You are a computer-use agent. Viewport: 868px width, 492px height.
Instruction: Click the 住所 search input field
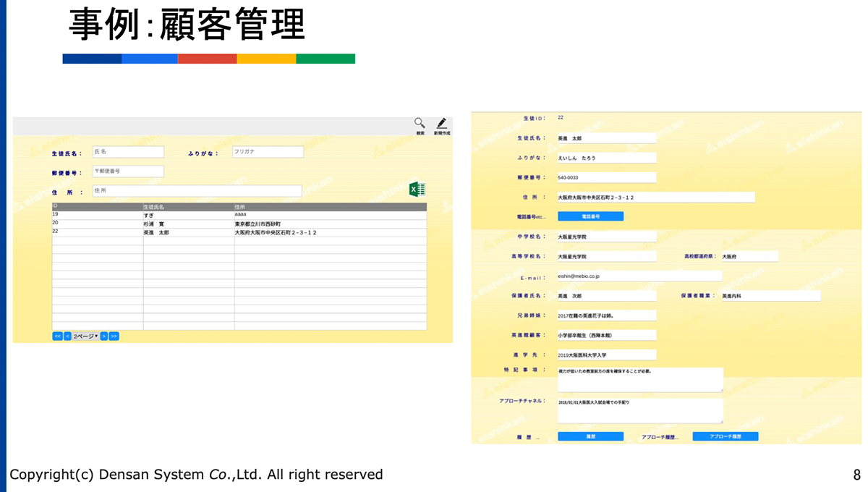195,191
